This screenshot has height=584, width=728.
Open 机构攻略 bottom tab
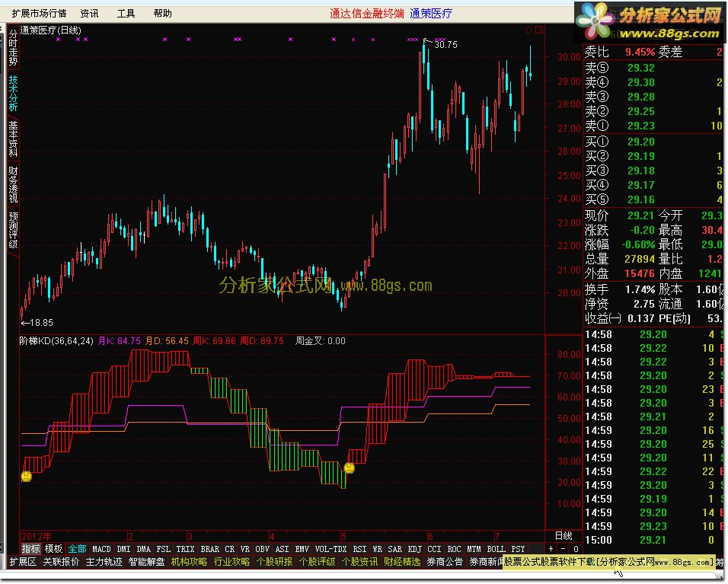click(x=189, y=562)
